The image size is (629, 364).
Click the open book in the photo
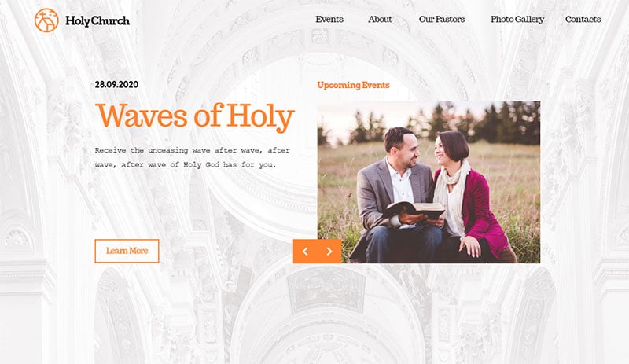(416, 209)
